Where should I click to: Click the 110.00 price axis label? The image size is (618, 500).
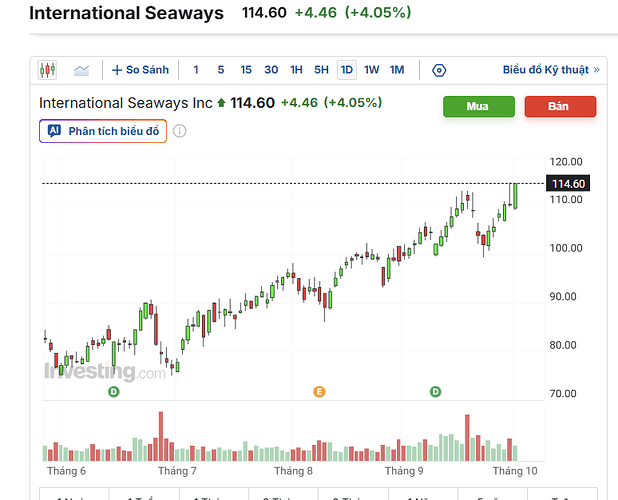click(x=566, y=200)
